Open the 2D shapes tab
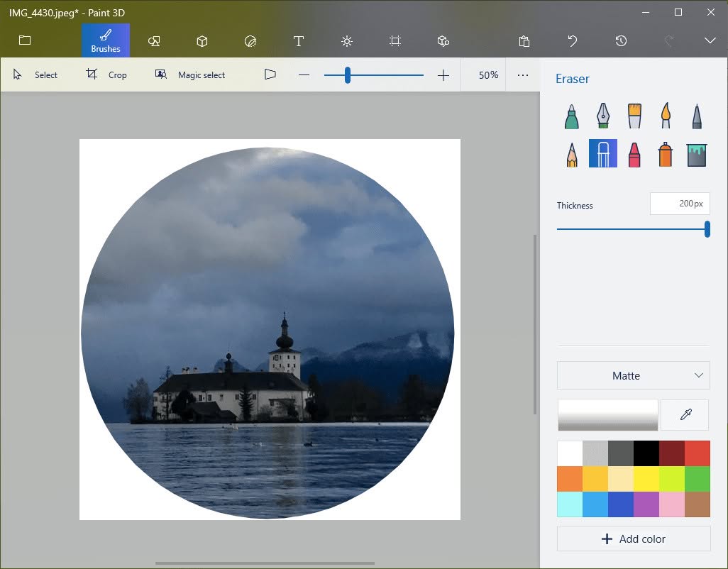 click(154, 41)
